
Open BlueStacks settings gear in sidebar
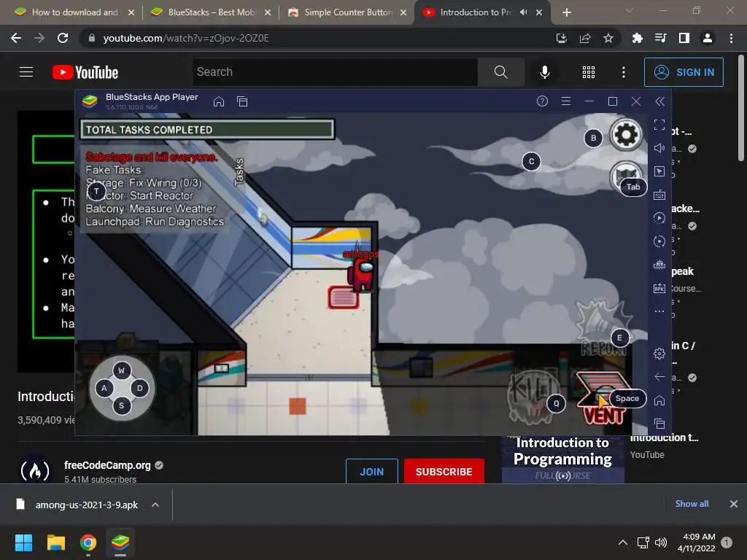tap(659, 354)
